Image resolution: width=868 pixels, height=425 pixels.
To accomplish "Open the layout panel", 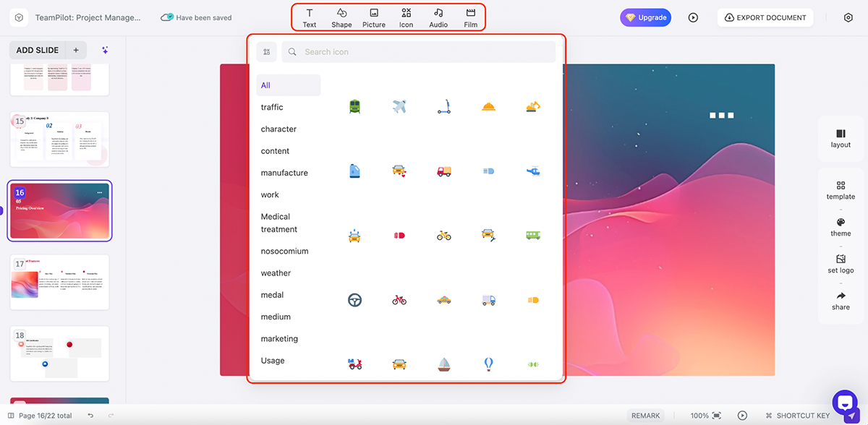I will coord(840,138).
